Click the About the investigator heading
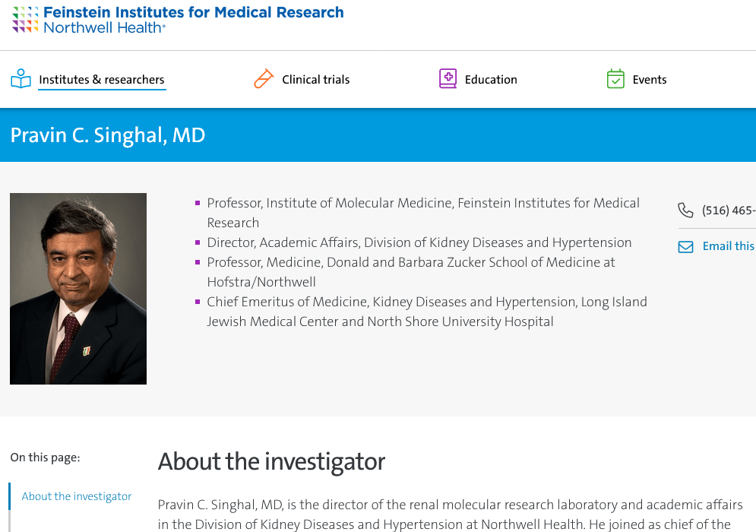Viewport: 756px width, 532px height. tap(271, 461)
